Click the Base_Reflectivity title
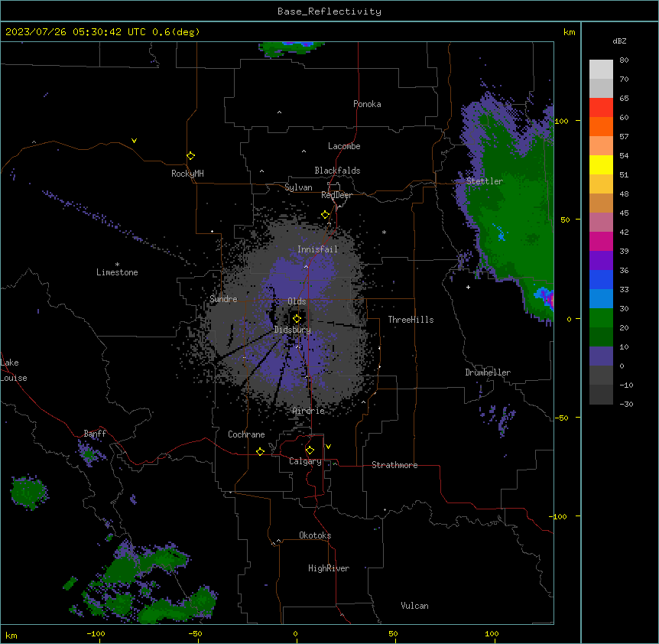Image resolution: width=659 pixels, height=644 pixels. click(x=329, y=11)
